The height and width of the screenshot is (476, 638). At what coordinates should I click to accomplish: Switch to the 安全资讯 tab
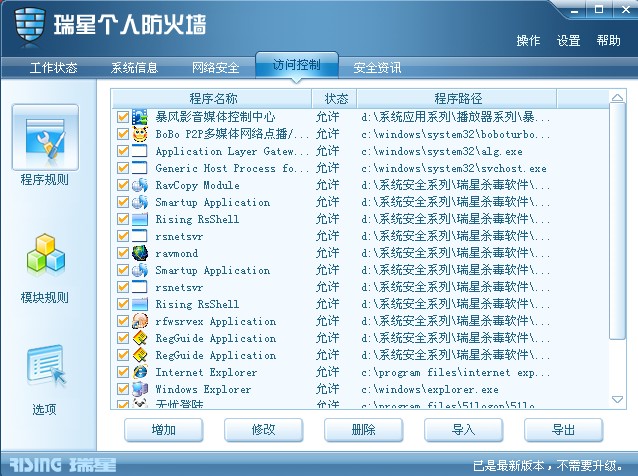[x=377, y=68]
